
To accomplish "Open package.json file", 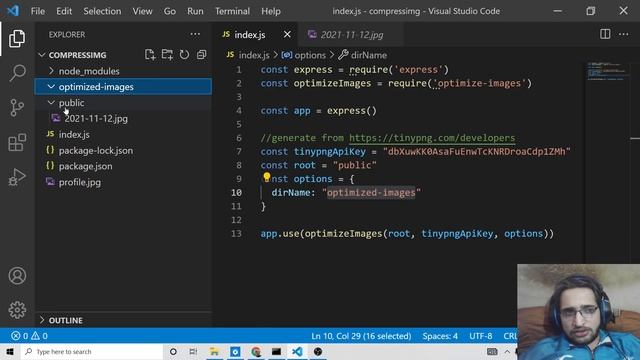I will (123, 166).
